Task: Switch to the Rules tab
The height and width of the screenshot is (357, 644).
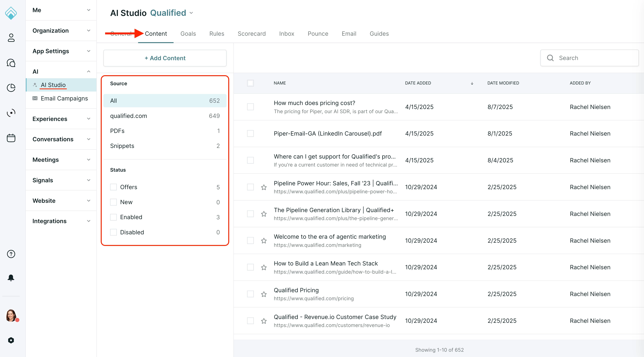Action: click(217, 34)
